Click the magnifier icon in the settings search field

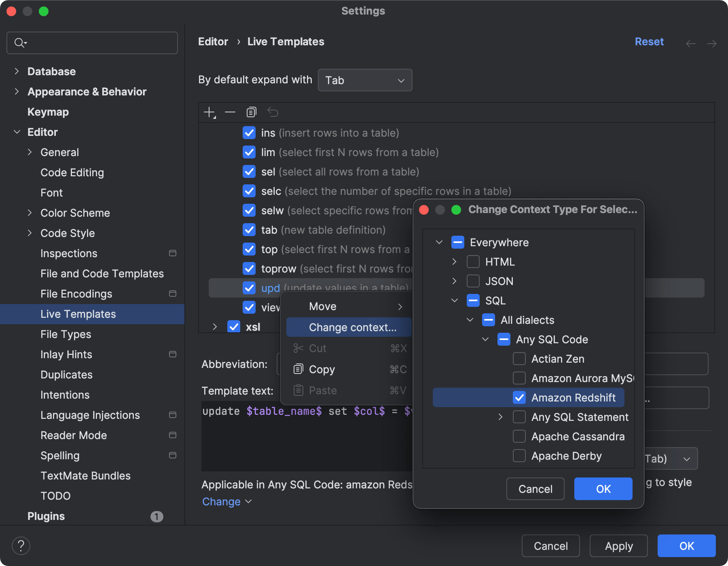19,42
